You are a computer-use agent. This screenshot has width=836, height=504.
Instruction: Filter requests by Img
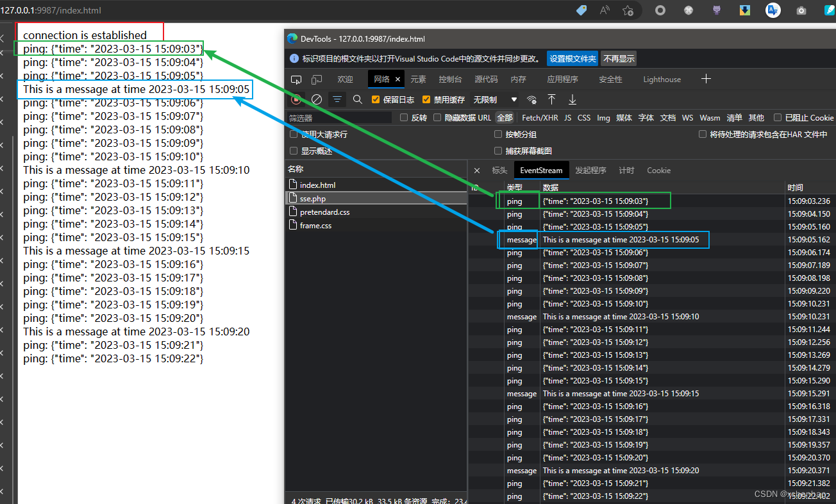(603, 117)
